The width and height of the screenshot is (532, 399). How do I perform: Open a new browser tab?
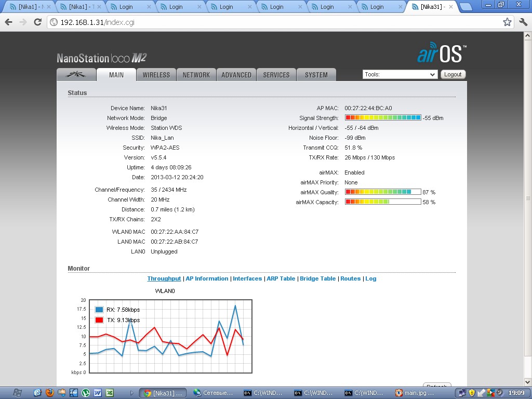(465, 7)
